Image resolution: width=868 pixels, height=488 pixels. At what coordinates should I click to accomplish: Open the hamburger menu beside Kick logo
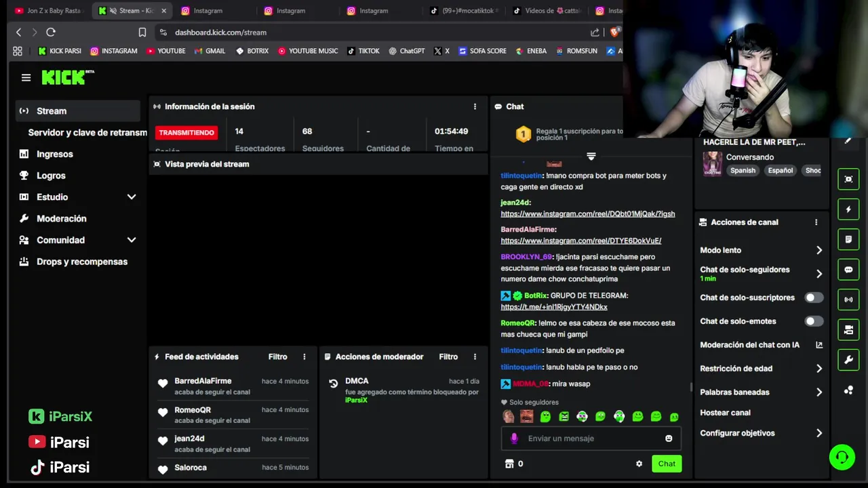pos(26,78)
